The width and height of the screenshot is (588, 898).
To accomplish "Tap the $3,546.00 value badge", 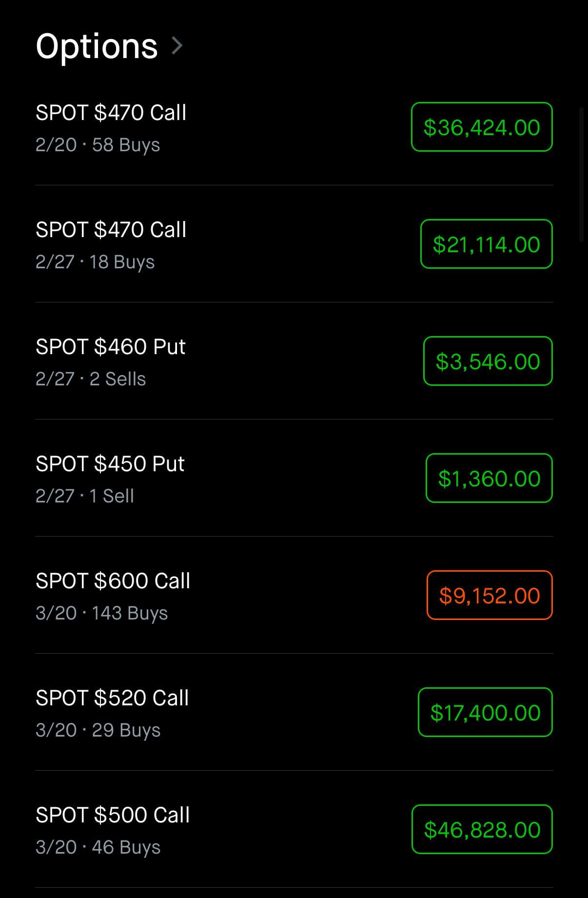I will (x=488, y=361).
